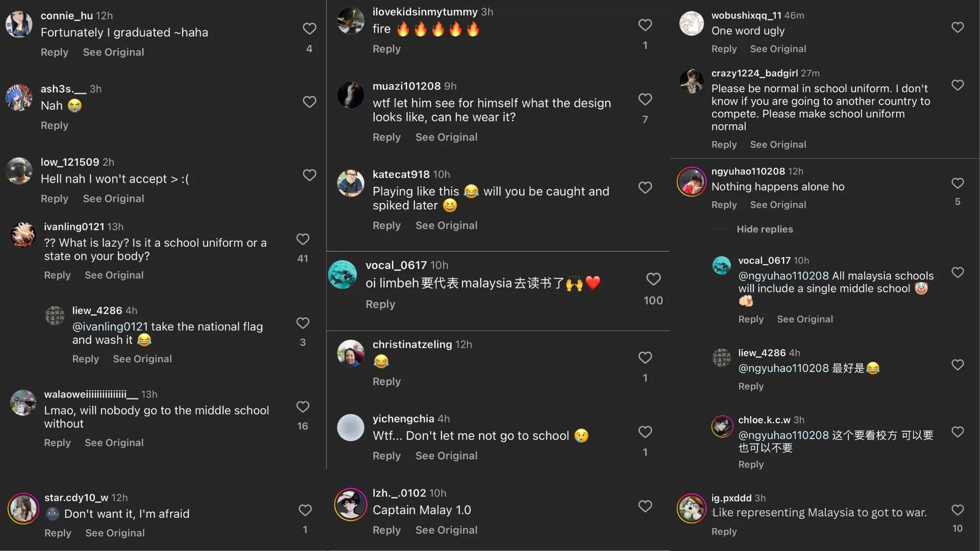The height and width of the screenshot is (551, 980).
Task: View katecat918's avatar
Action: [x=351, y=183]
